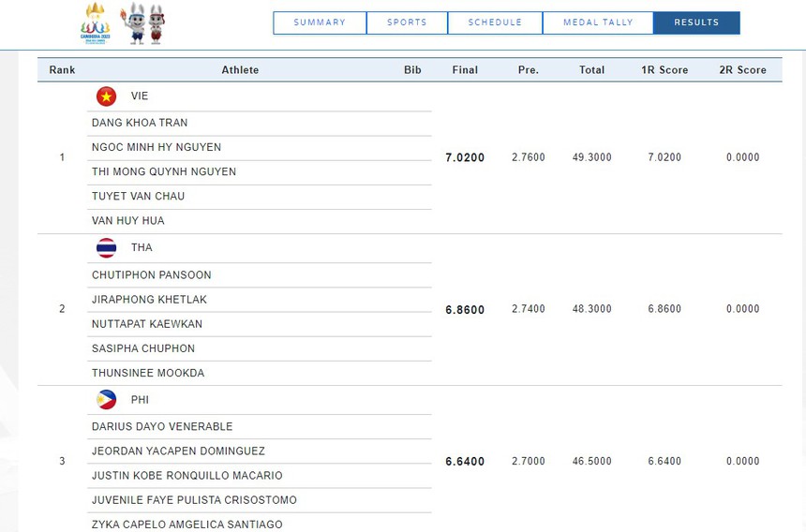Click Vietnam's final score 7.0200

[x=465, y=157]
